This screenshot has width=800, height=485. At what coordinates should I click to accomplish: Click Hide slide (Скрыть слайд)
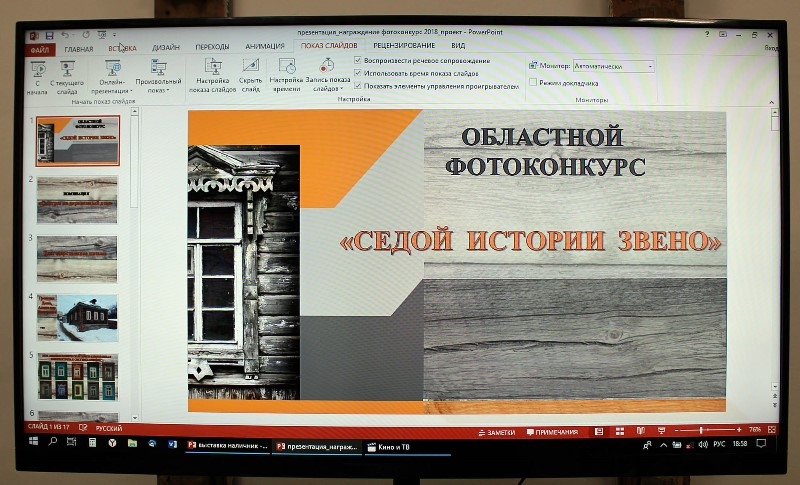click(250, 75)
